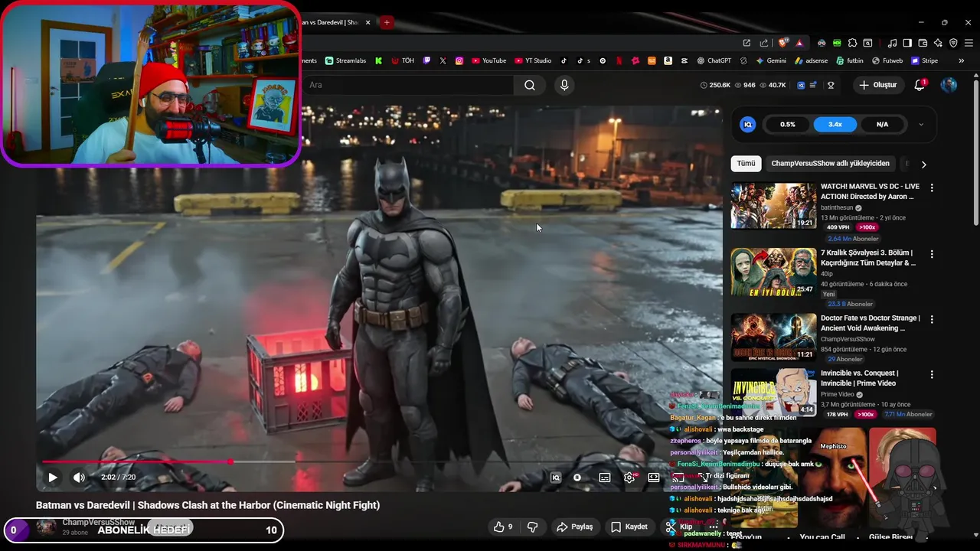Screen dimensions: 980x551
Task: Open the Instagram bookmark icon
Action: [459, 60]
